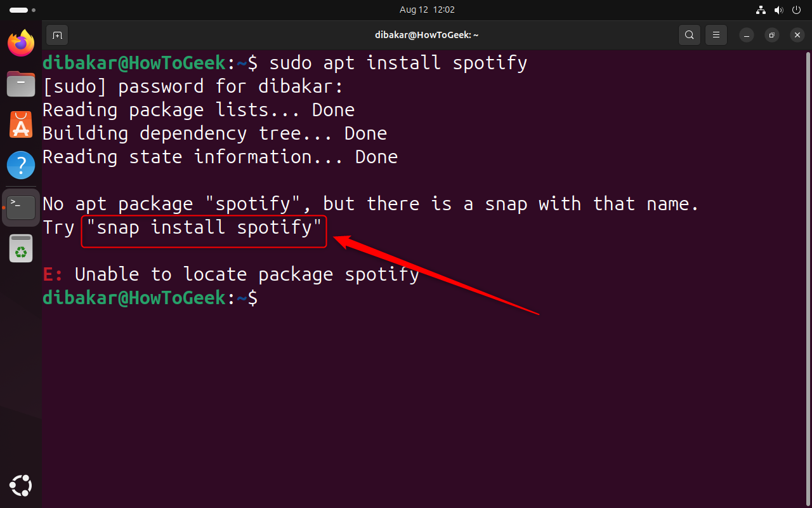812x508 pixels.
Task: Maximize the terminal window
Action: click(x=771, y=35)
